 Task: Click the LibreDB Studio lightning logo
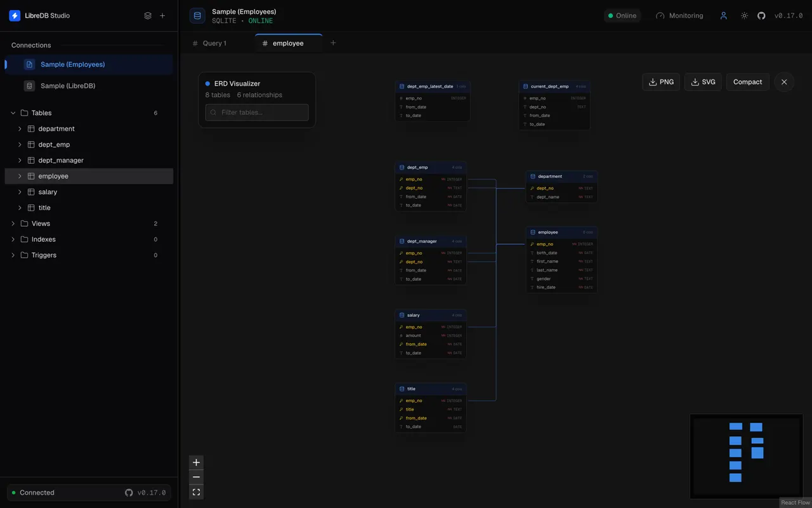click(x=15, y=16)
